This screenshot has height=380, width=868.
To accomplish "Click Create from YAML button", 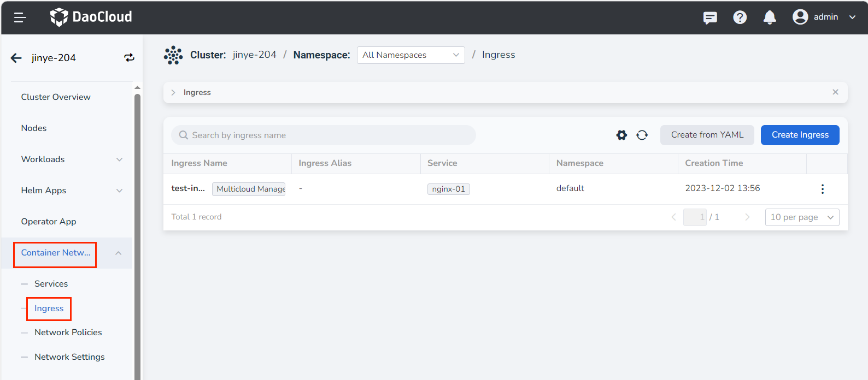I will pos(707,135).
